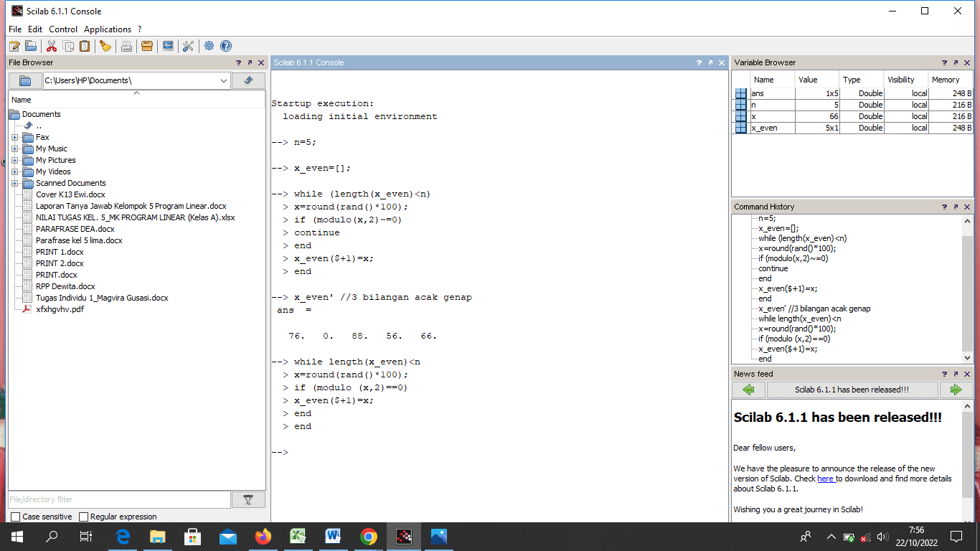Launch Xcos from the toolbar icon
The image size is (980, 551).
pos(168,46)
